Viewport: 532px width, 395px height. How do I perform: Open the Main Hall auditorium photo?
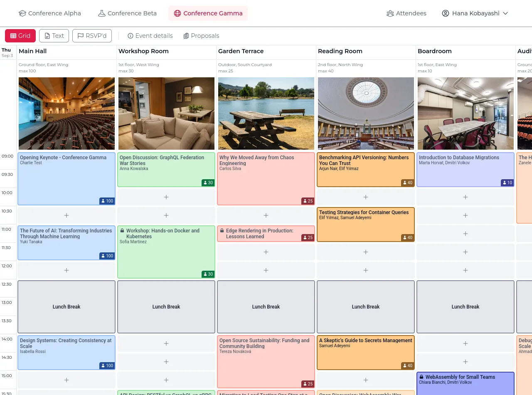point(66,114)
